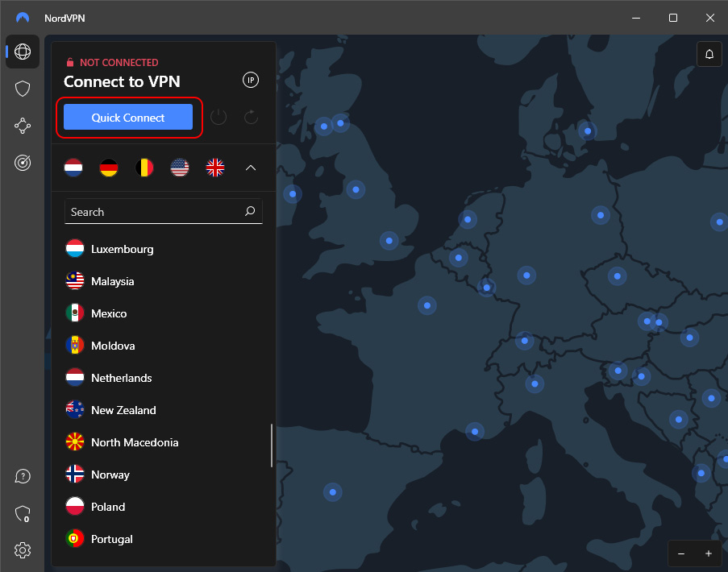
Task: Open the globe VPN map sidebar tab
Action: [23, 52]
